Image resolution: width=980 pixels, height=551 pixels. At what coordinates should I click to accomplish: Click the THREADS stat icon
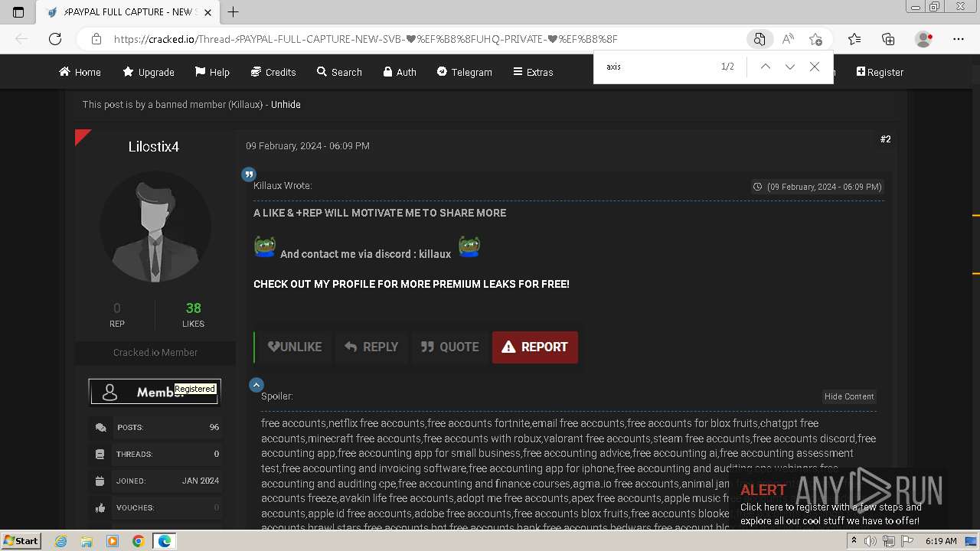(100, 454)
